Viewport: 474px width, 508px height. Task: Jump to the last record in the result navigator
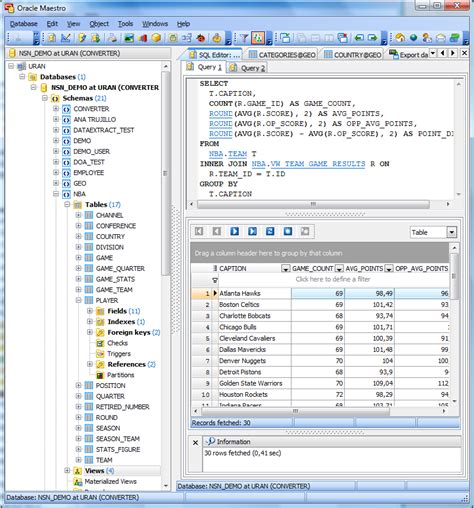point(252,231)
